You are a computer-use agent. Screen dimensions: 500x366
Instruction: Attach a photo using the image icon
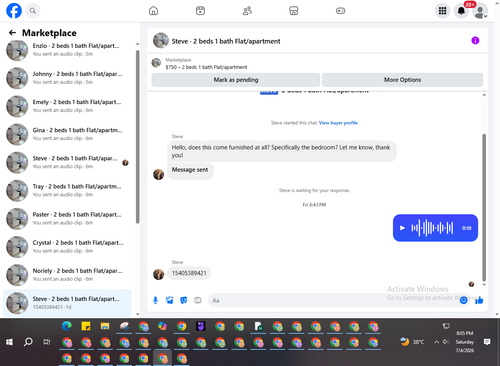tap(170, 300)
